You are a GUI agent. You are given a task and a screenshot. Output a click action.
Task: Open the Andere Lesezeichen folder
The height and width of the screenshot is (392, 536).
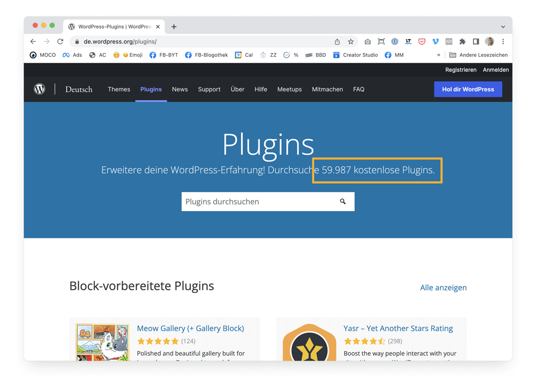[478, 55]
